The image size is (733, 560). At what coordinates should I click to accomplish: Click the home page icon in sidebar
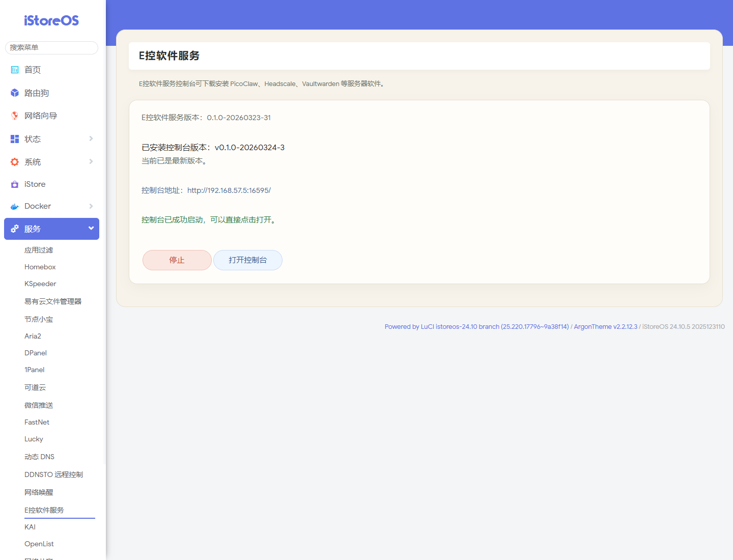(15, 70)
